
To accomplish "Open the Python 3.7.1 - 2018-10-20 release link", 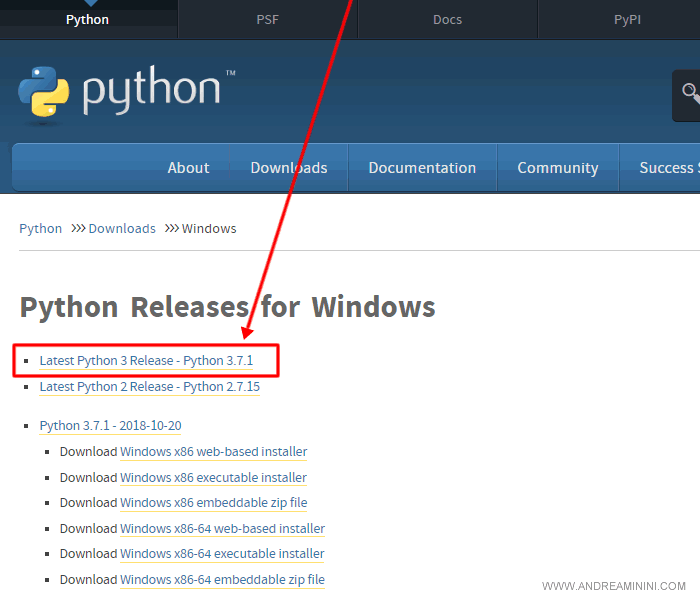I will click(110, 426).
